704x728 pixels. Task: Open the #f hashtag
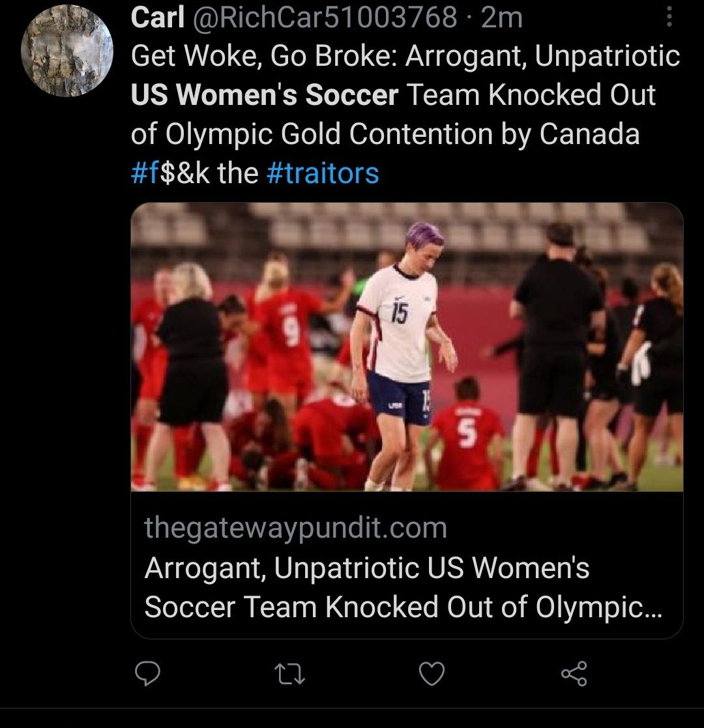tap(145, 173)
